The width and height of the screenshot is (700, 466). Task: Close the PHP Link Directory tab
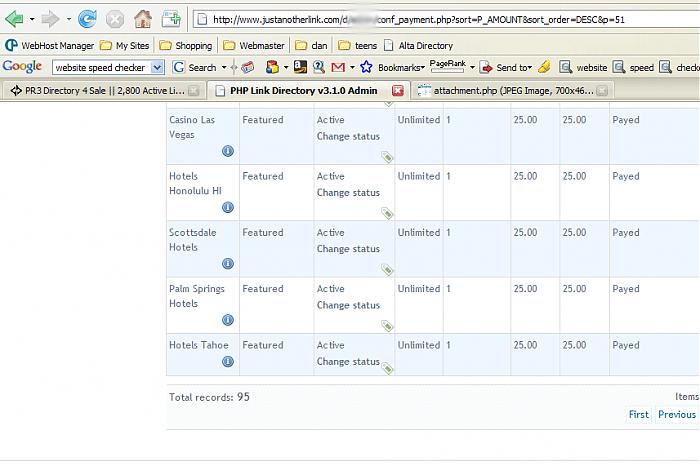(x=398, y=90)
